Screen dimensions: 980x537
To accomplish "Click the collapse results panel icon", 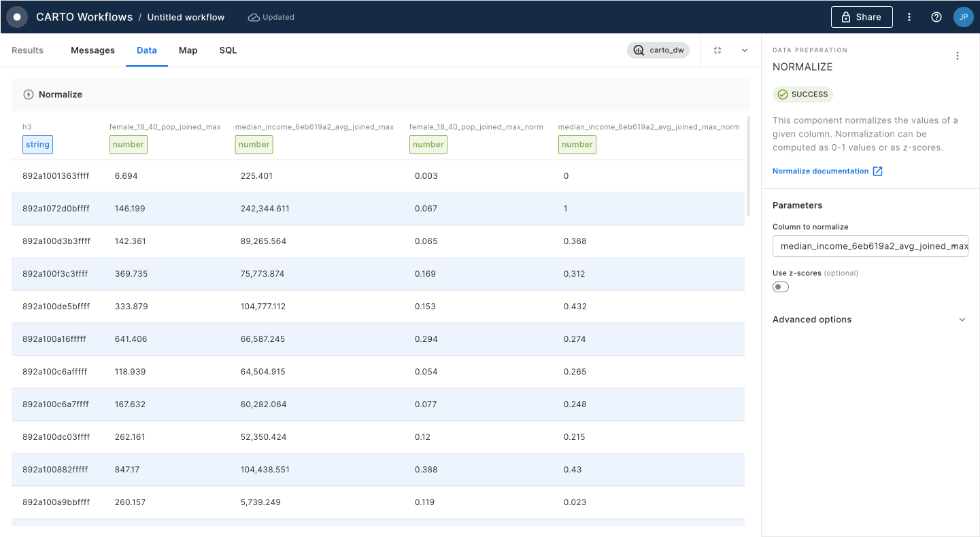I will click(717, 50).
